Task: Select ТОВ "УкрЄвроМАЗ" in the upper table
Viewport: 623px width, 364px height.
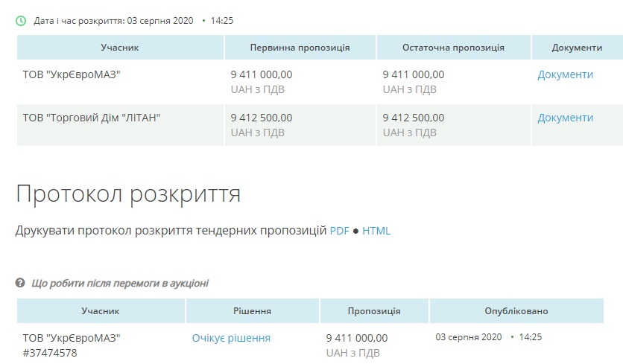Action: click(x=72, y=74)
